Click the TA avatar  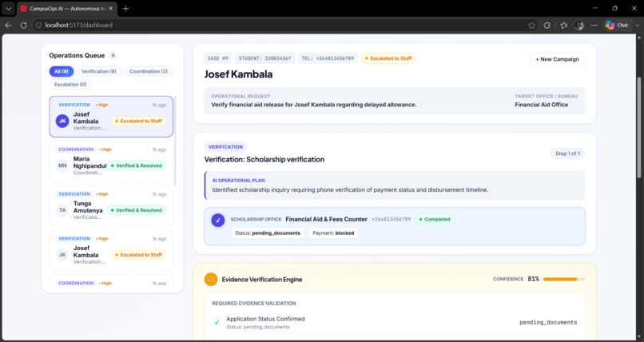click(x=62, y=210)
